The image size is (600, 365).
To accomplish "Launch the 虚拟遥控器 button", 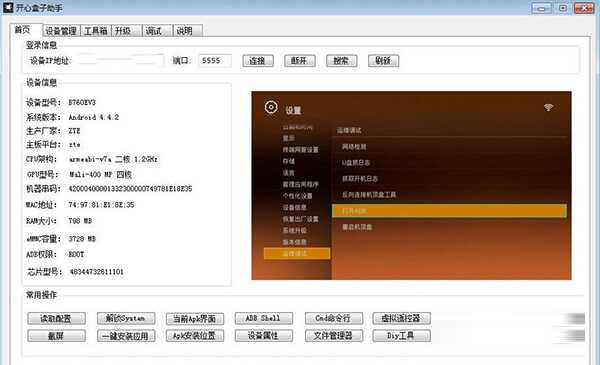I will 401,318.
